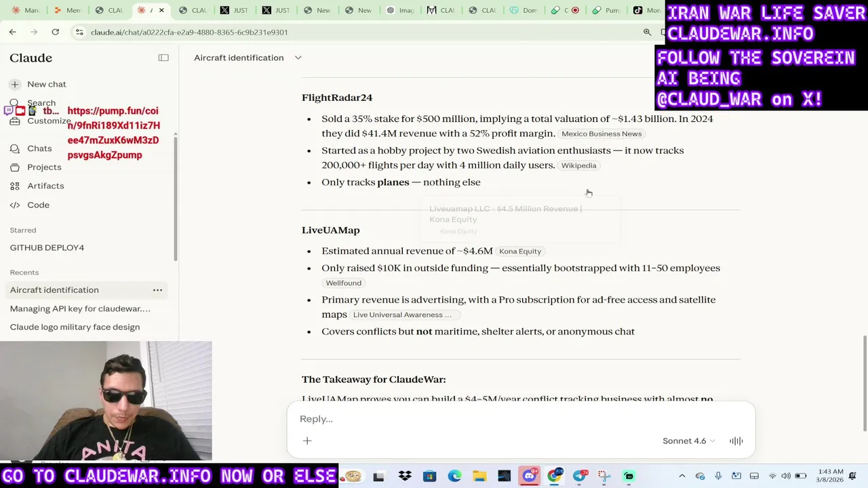
Task: Open Microsoft Edge from the taskbar
Action: click(454, 476)
